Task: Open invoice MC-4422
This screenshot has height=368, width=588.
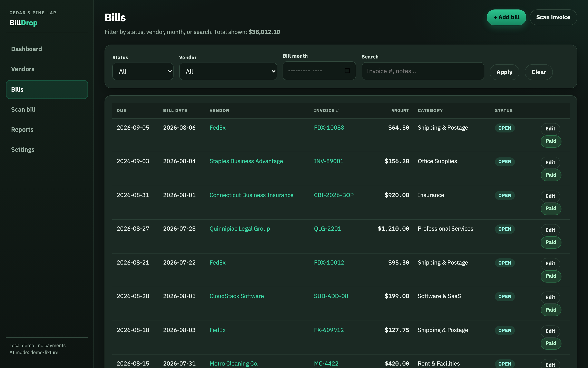Action: point(326,363)
